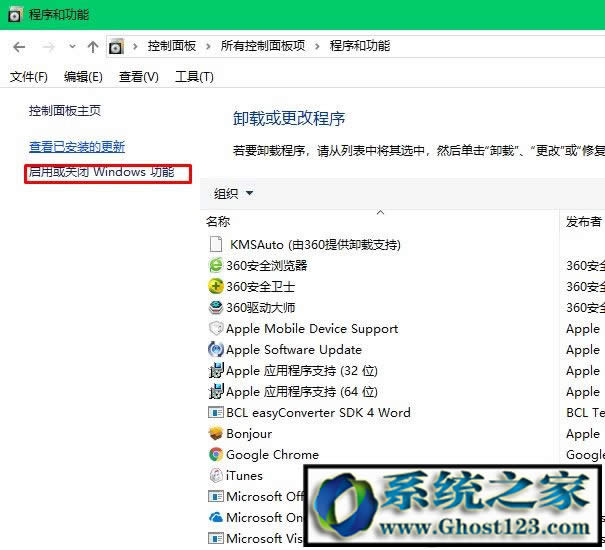605x550 pixels.
Task: Click the 360安全浏览器 program icon
Action: click(x=215, y=265)
